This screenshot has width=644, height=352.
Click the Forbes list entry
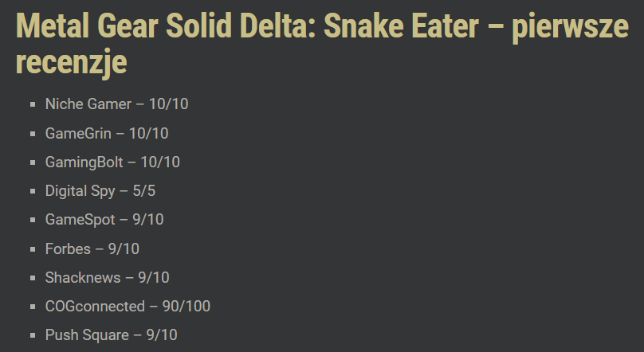point(68,248)
